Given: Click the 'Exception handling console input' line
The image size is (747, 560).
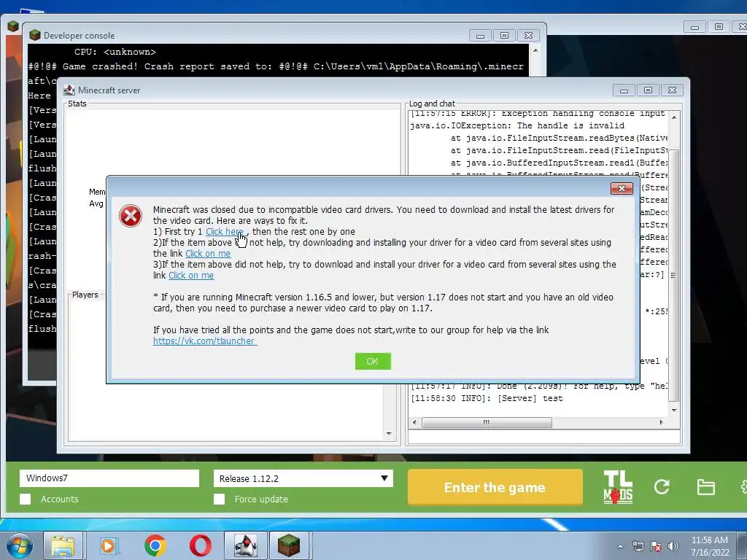Looking at the screenshot, I should (x=538, y=114).
